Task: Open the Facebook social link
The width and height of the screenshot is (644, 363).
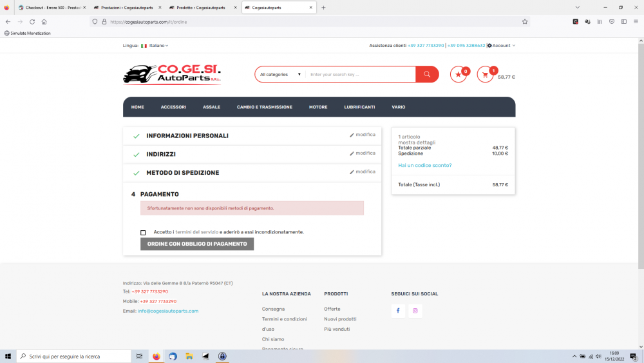Action: click(x=398, y=311)
